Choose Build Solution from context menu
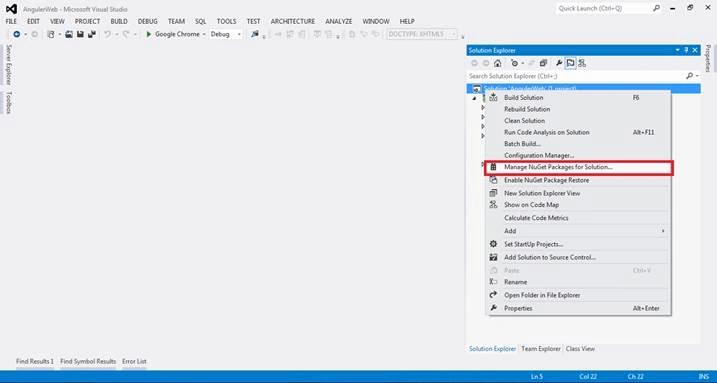 pos(578,98)
